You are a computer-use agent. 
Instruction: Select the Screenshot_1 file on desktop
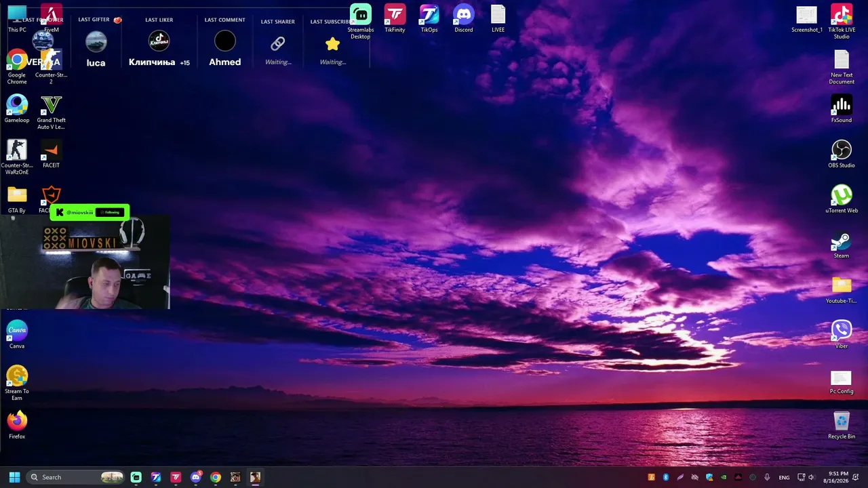click(x=807, y=18)
